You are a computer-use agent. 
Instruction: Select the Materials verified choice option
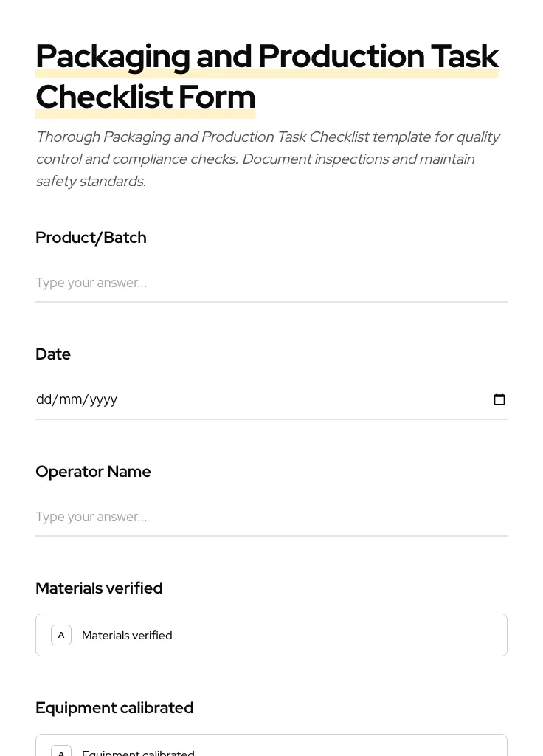pyautogui.click(x=271, y=634)
